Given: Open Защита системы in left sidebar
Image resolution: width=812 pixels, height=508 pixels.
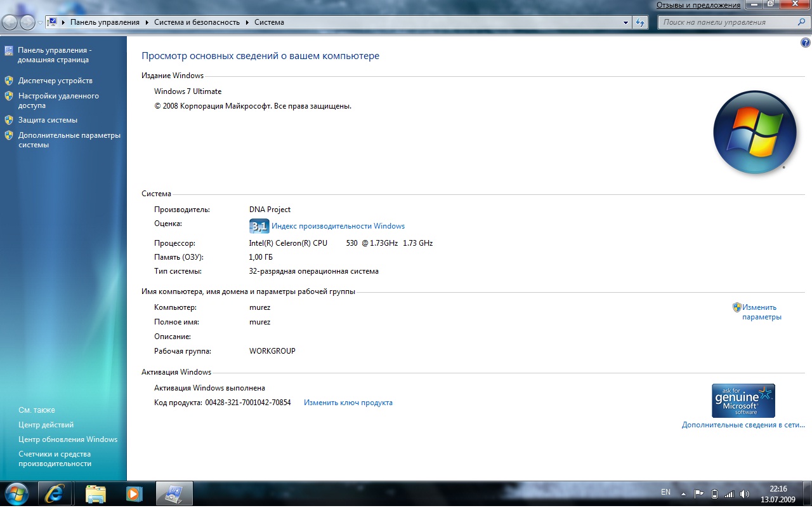Looking at the screenshot, I should 48,120.
